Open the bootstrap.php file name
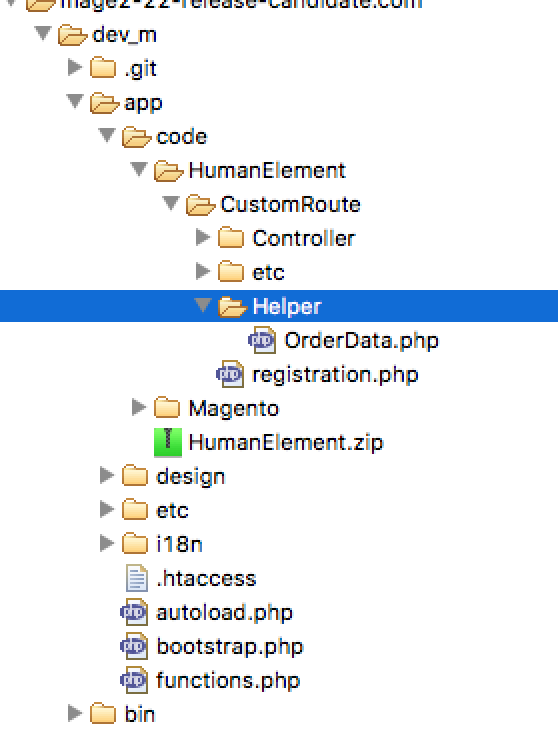Screen dimensions: 558x734 pyautogui.click(x=230, y=647)
